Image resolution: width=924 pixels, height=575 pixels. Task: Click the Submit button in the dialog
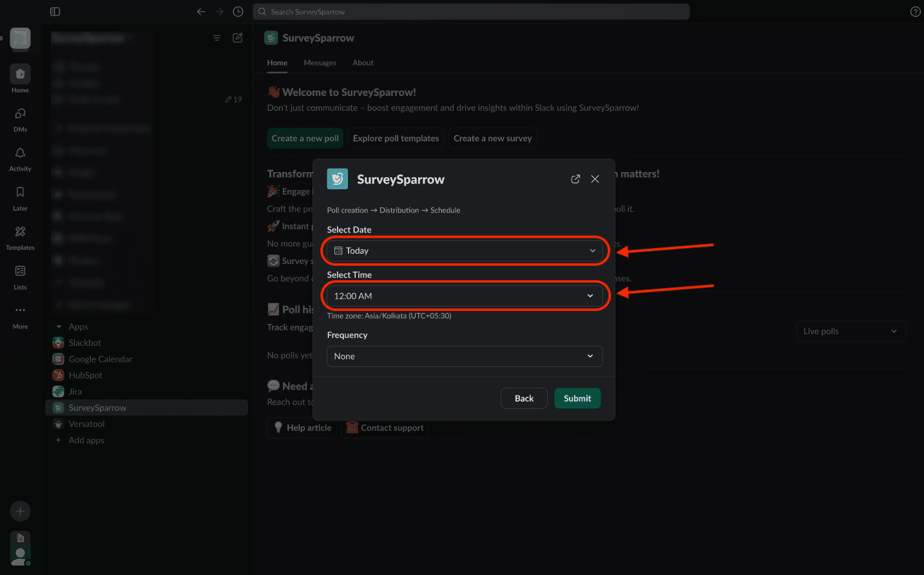(x=577, y=399)
